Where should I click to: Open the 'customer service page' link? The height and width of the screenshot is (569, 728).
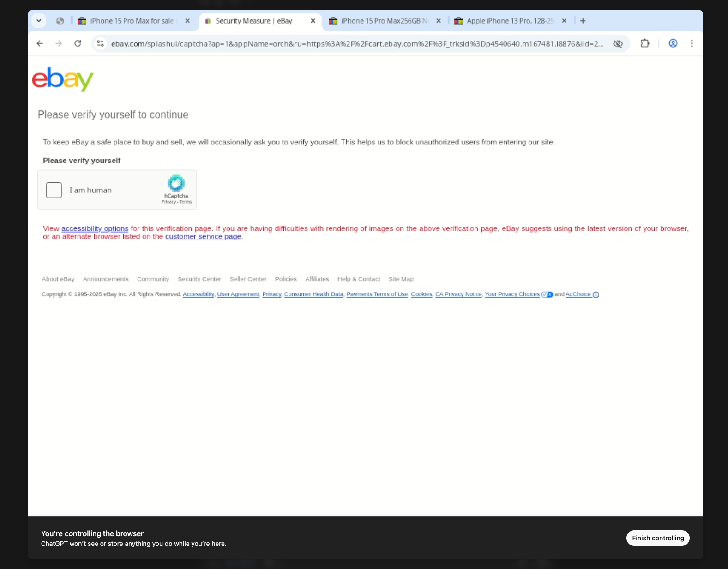point(203,236)
